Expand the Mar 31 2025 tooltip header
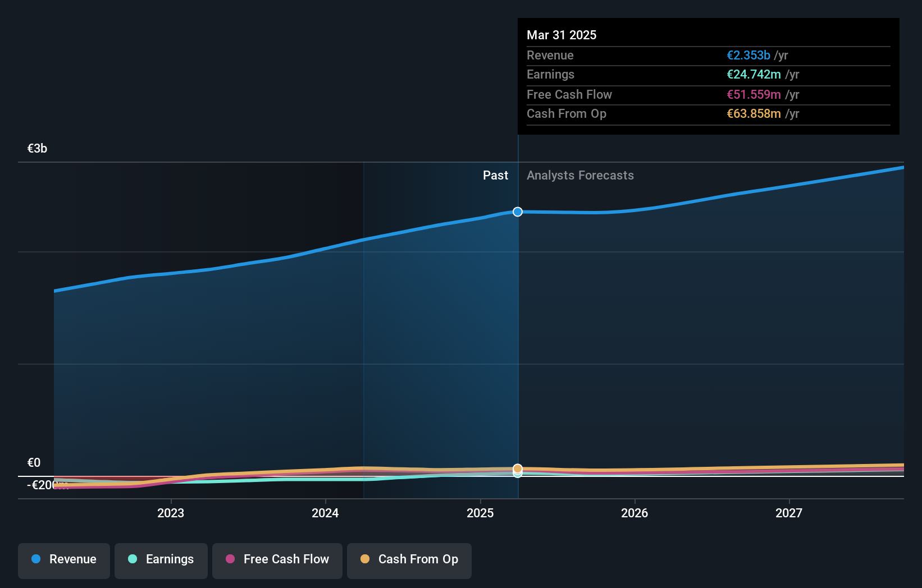The image size is (922, 588). pyautogui.click(x=562, y=35)
